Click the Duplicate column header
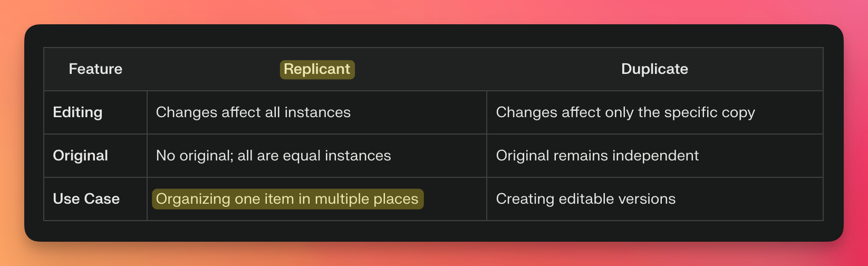Image resolution: width=868 pixels, height=266 pixels. pyautogui.click(x=654, y=69)
